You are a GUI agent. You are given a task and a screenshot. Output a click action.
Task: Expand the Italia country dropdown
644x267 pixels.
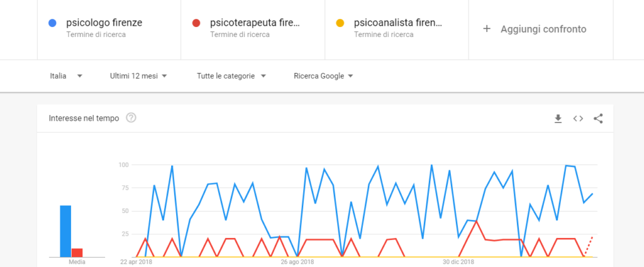point(66,76)
